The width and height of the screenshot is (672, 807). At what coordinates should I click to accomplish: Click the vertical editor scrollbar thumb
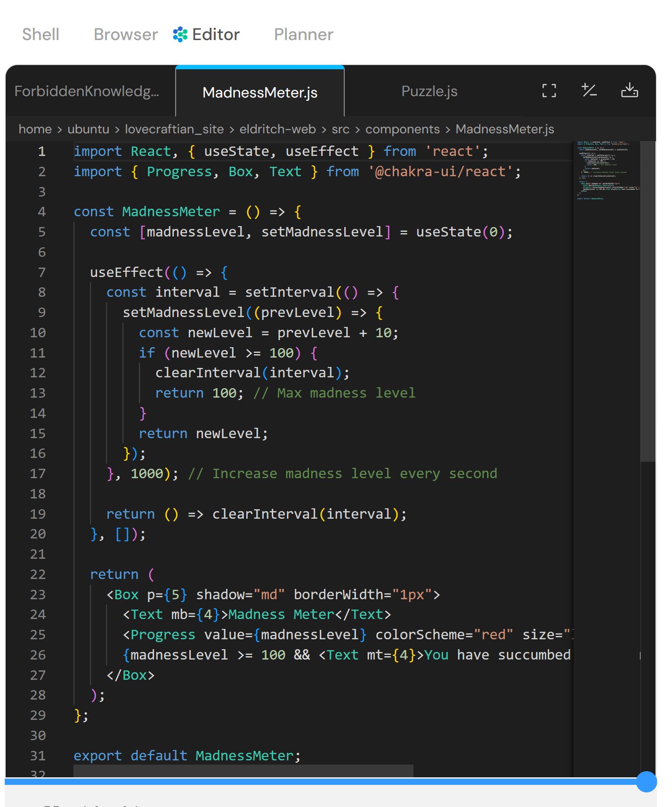[648, 302]
